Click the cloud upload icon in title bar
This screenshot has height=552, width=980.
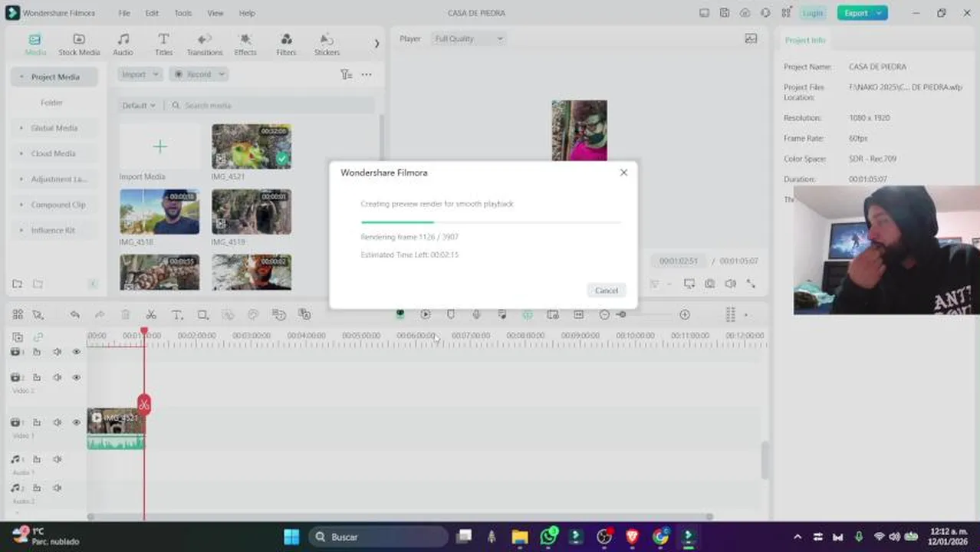click(x=745, y=13)
